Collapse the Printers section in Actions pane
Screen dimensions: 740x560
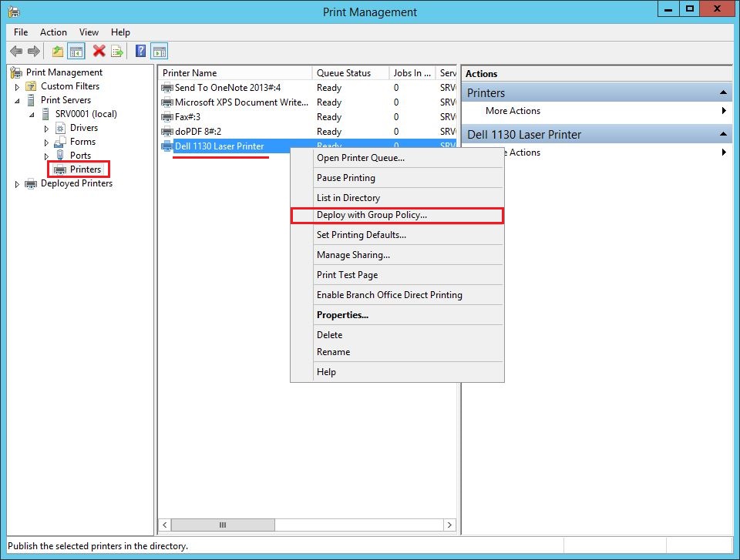pos(723,93)
